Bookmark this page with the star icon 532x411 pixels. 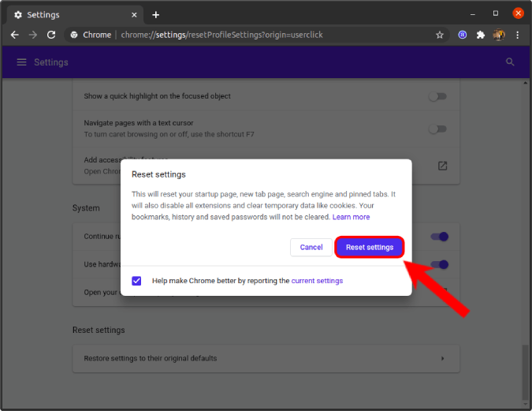pos(440,35)
